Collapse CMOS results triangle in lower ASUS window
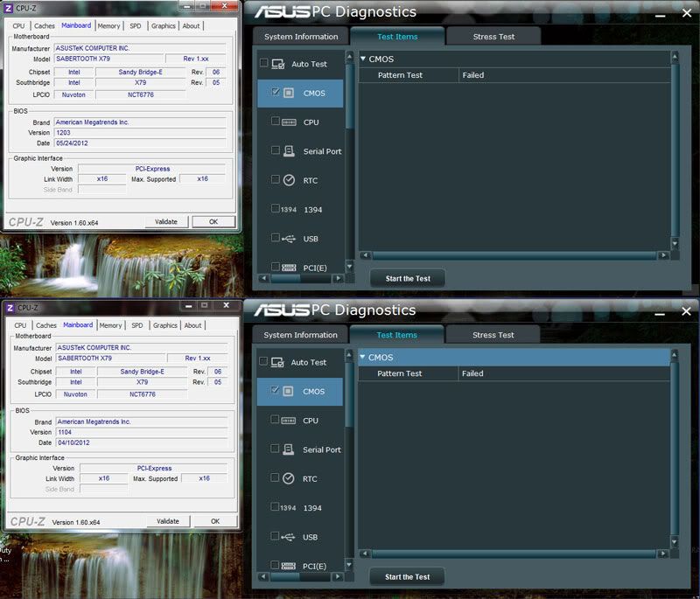The width and height of the screenshot is (700, 599). (x=362, y=357)
